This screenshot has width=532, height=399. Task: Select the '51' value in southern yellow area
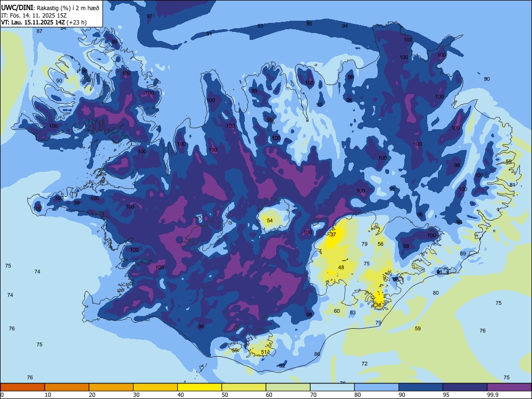264,352
